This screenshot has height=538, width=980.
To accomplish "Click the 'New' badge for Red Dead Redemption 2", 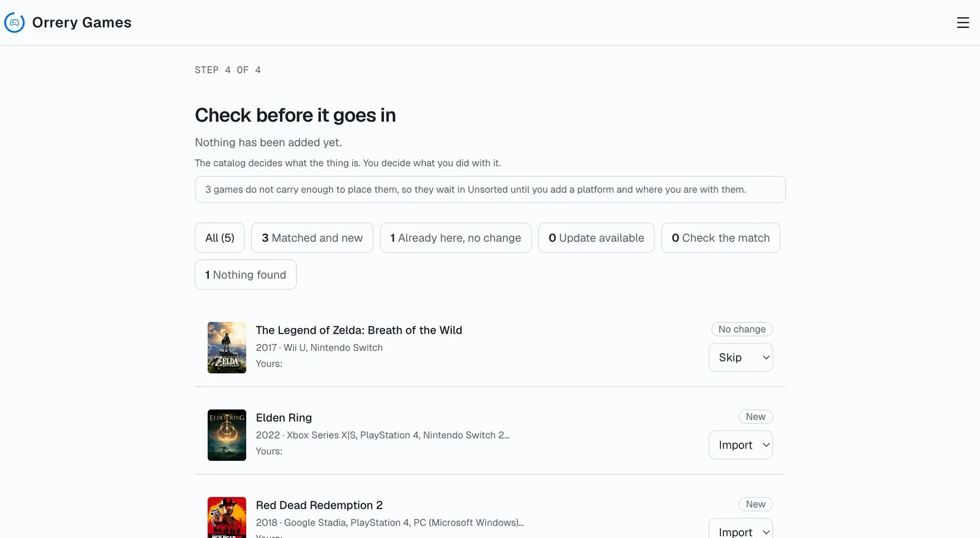I will point(755,504).
